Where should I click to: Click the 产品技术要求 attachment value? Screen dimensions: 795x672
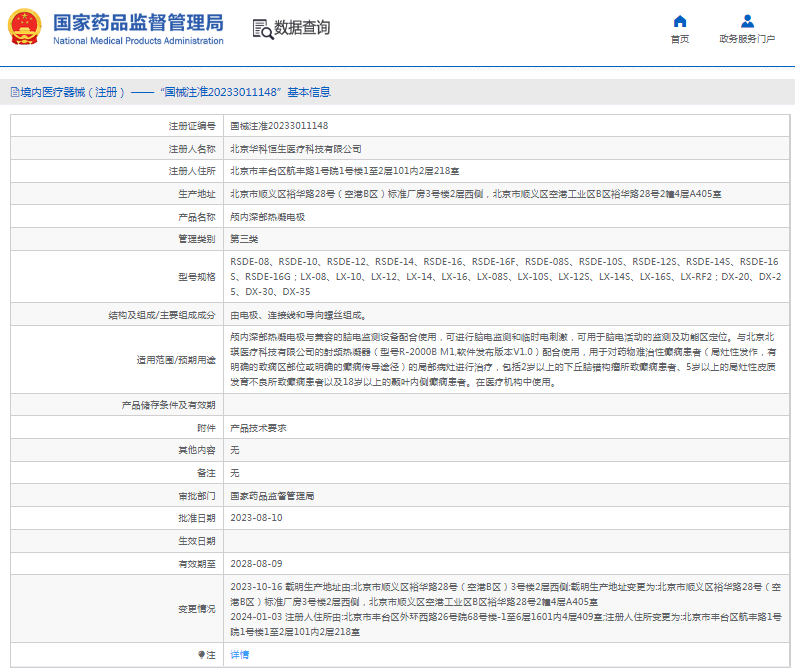pos(258,428)
